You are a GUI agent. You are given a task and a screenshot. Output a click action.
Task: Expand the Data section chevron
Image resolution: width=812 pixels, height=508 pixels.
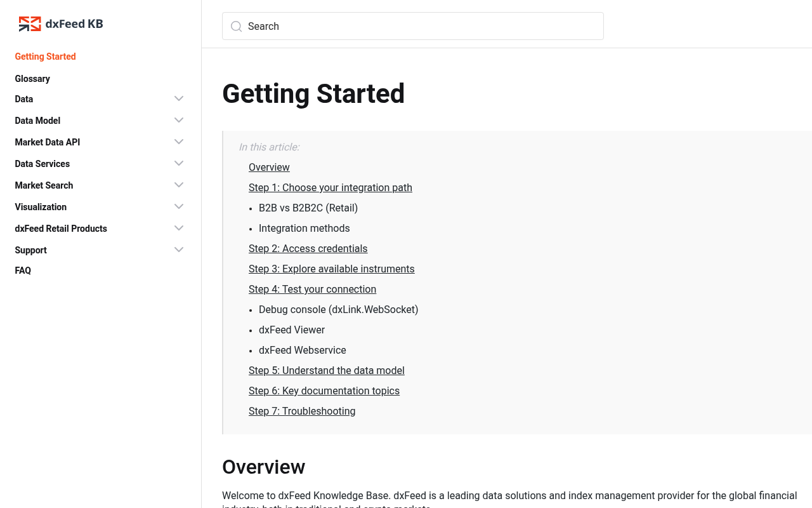179,98
